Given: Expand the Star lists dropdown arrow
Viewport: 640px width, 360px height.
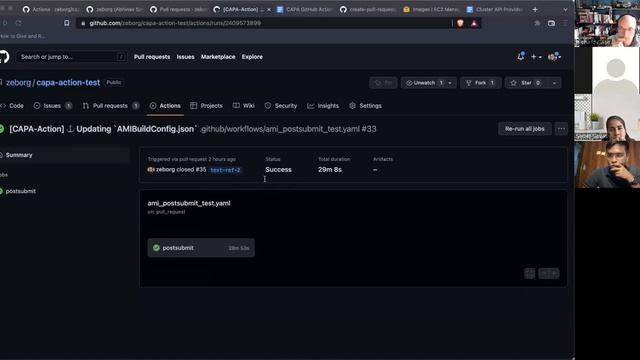Looking at the screenshot, I should coord(554,83).
